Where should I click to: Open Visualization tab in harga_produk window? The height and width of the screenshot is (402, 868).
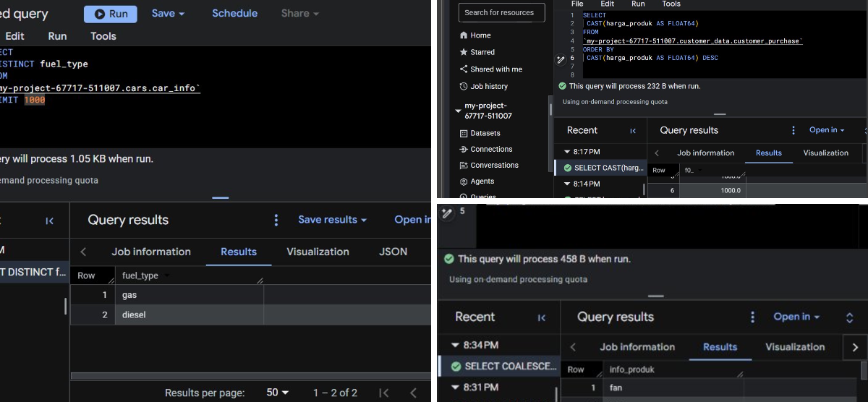pyautogui.click(x=825, y=153)
